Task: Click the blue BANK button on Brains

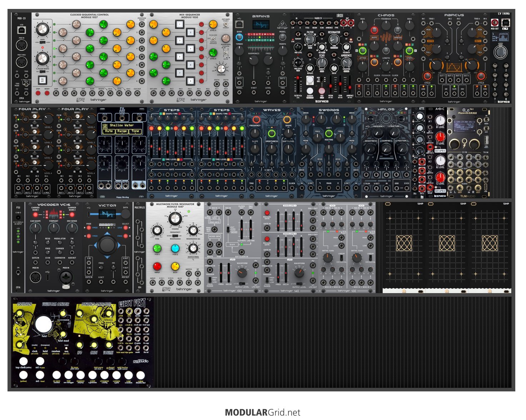Action: [239, 37]
